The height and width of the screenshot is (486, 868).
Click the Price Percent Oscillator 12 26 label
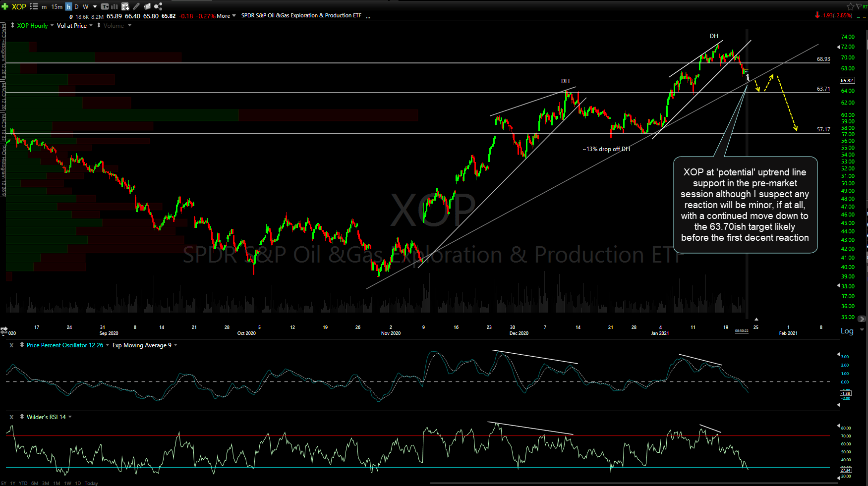65,345
